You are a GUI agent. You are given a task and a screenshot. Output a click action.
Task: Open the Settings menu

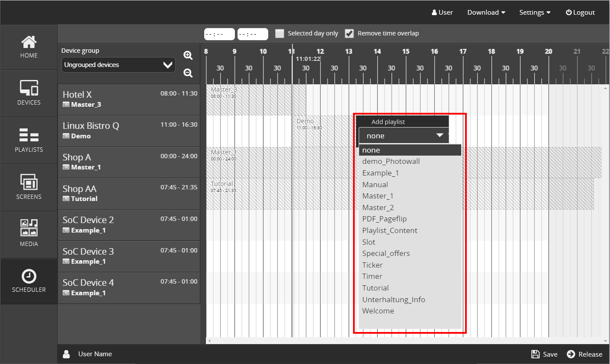(x=535, y=13)
